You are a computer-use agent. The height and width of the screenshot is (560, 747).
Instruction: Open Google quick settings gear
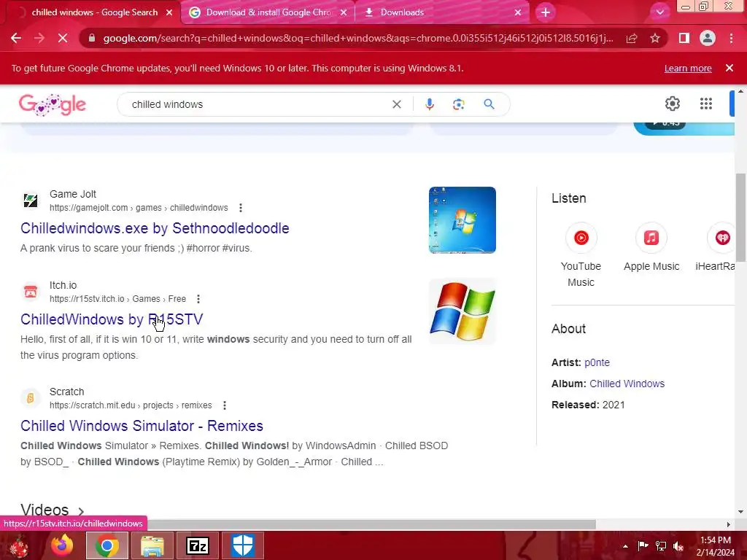[x=672, y=104]
